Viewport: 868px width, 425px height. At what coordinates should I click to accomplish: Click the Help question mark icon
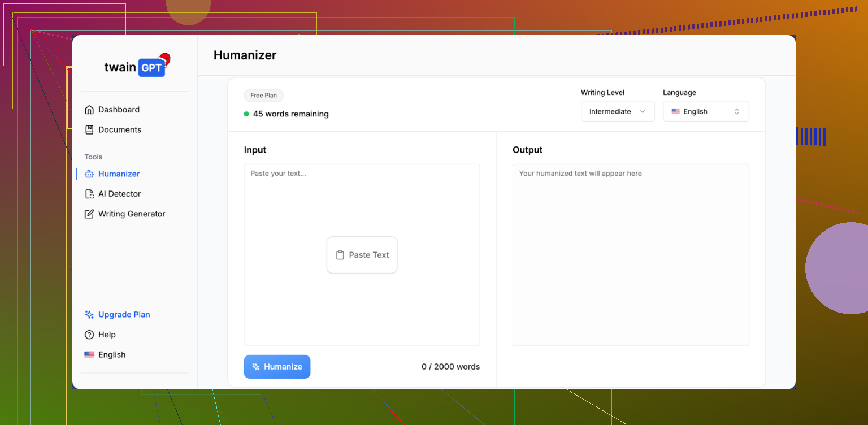pyautogui.click(x=89, y=335)
